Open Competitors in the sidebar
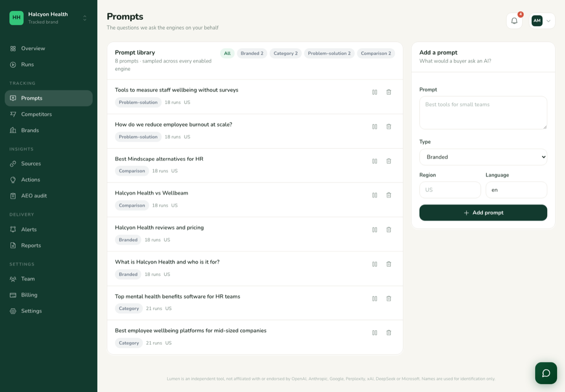The width and height of the screenshot is (565, 392). point(48,114)
